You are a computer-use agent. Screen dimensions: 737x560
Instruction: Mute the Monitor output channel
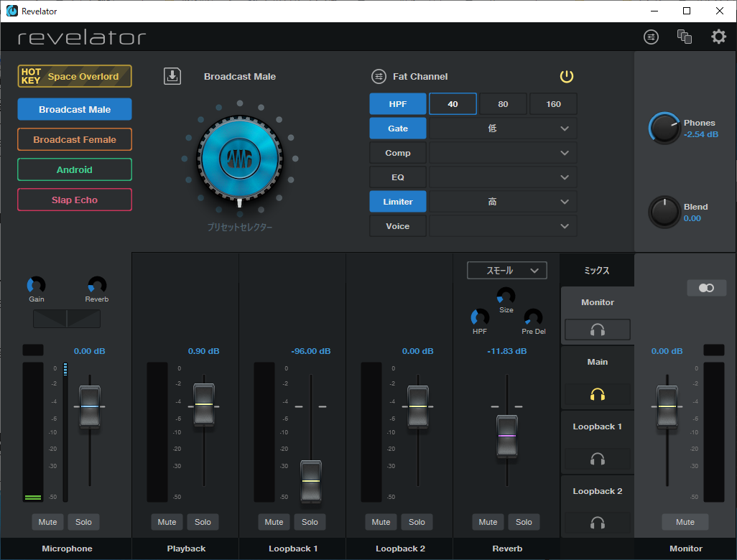coord(685,522)
